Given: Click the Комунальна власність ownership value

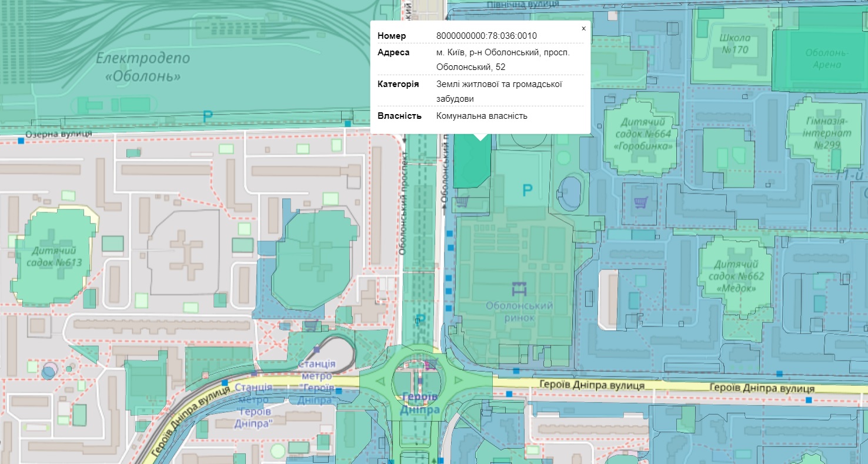Looking at the screenshot, I should (x=482, y=116).
